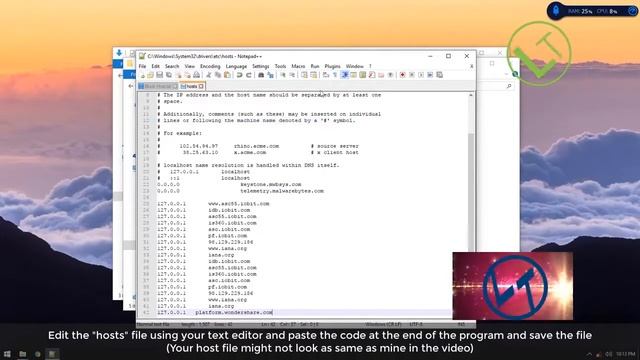Switch to the tab left of hosts
640x360 pixels.
coord(158,86)
